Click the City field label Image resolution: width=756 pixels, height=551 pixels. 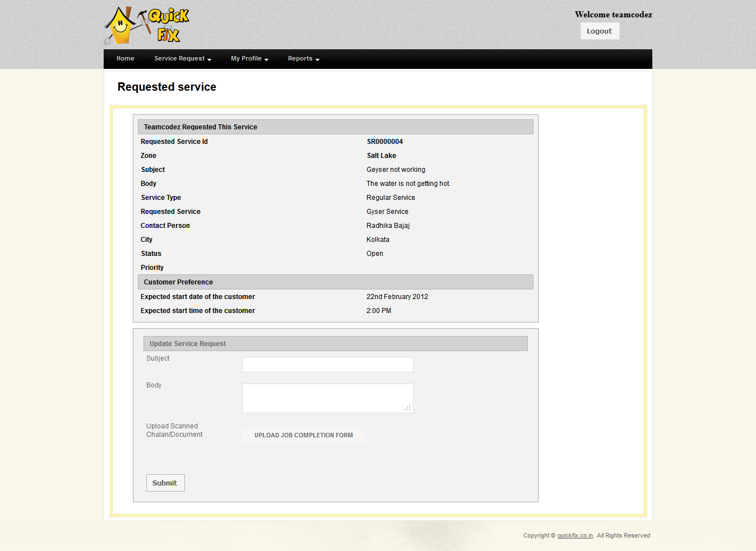pyautogui.click(x=147, y=240)
